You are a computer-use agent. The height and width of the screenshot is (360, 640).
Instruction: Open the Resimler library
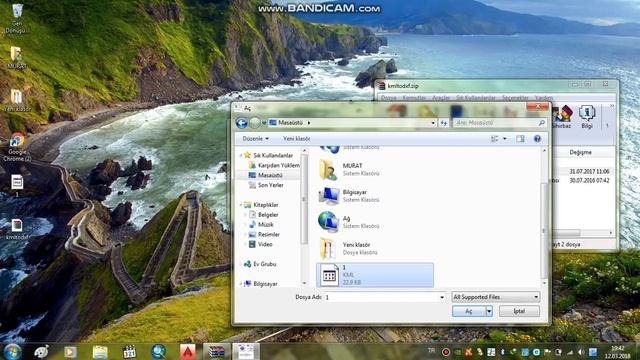point(269,235)
